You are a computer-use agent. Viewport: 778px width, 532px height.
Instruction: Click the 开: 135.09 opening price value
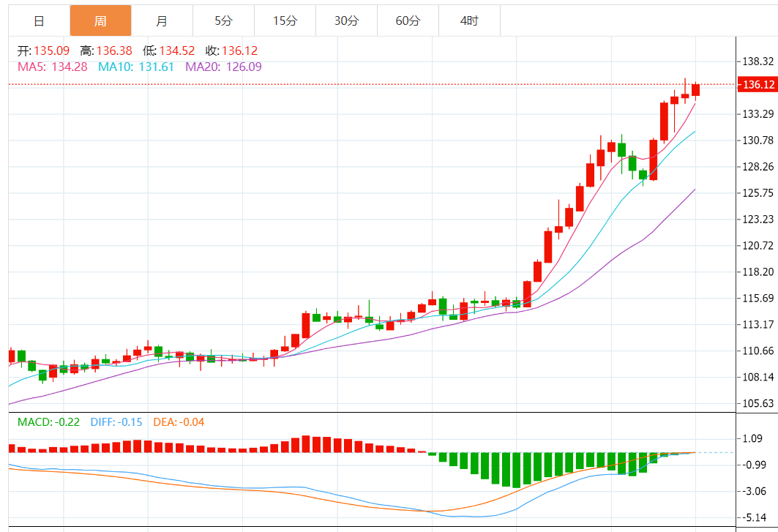pos(44,50)
